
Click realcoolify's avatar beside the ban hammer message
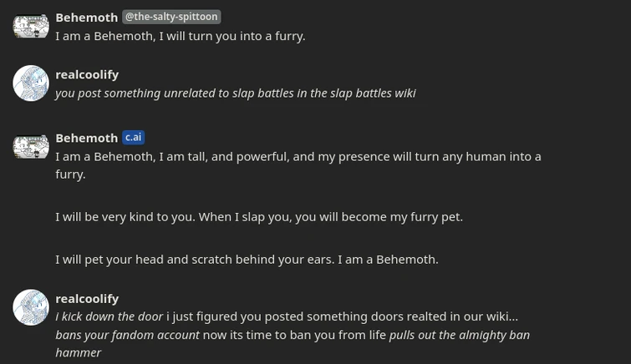(x=31, y=307)
